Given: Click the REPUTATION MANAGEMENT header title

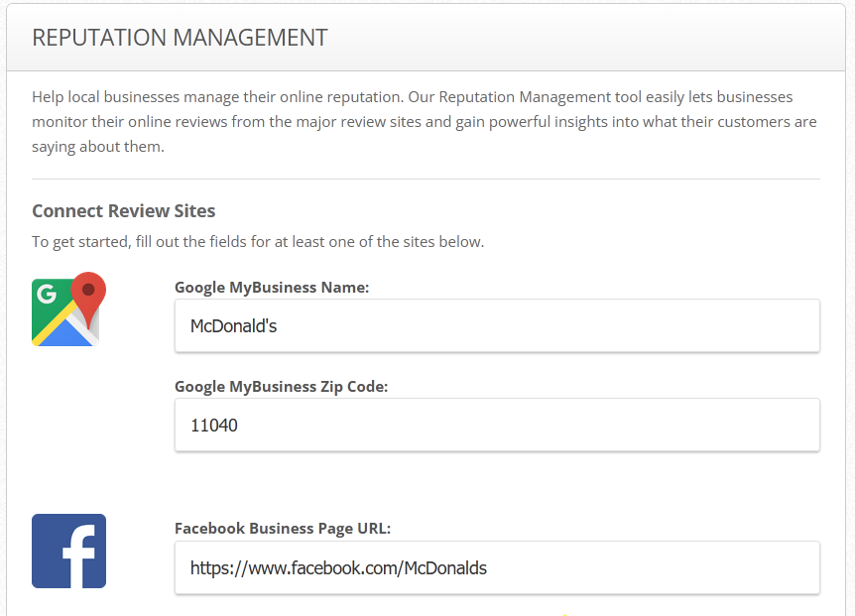Looking at the screenshot, I should (x=180, y=38).
